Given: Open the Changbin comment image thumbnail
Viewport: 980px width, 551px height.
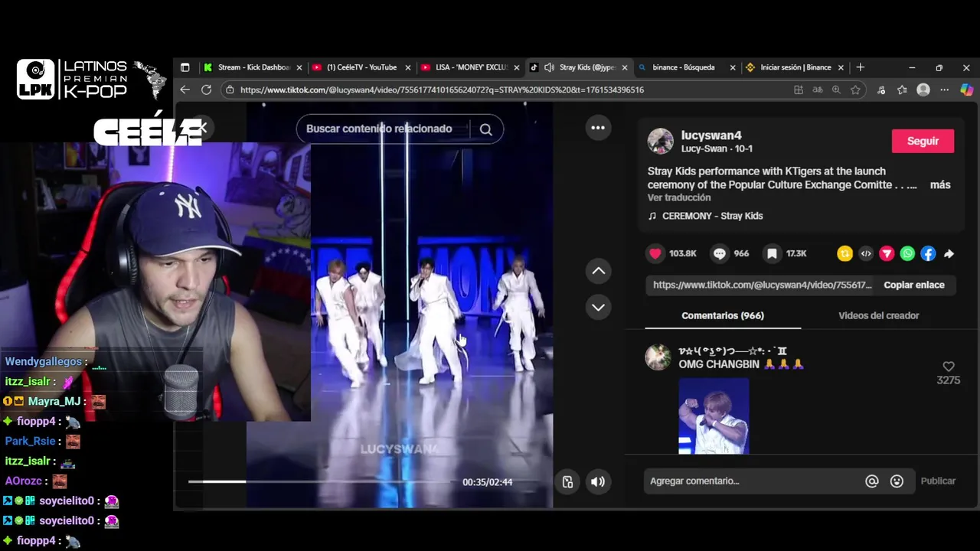Looking at the screenshot, I should [x=714, y=416].
